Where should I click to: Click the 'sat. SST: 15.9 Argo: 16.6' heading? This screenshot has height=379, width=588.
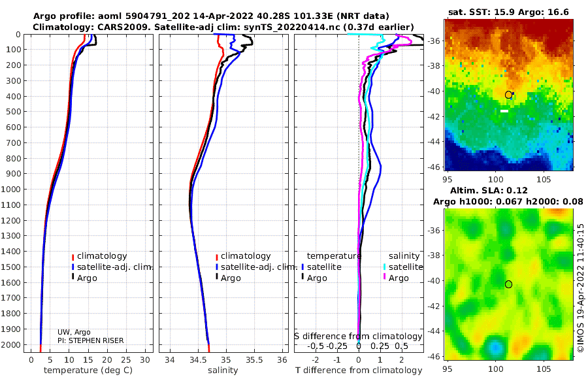[508, 12]
